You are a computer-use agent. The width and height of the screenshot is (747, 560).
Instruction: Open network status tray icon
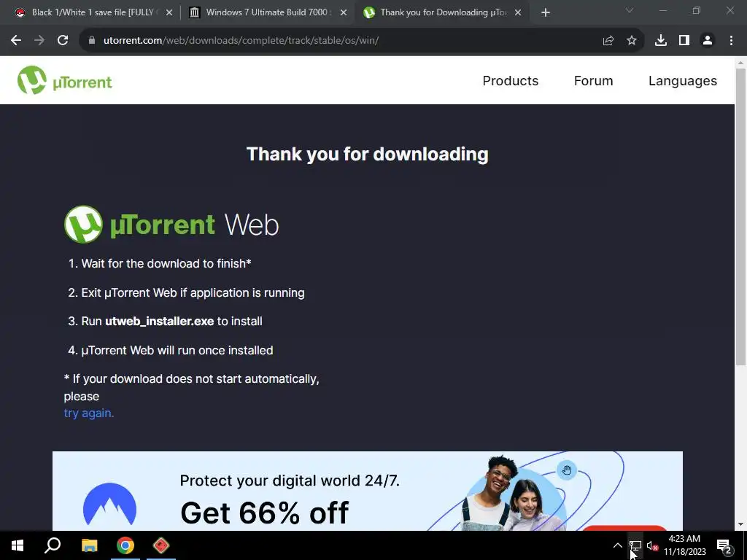[x=635, y=545]
